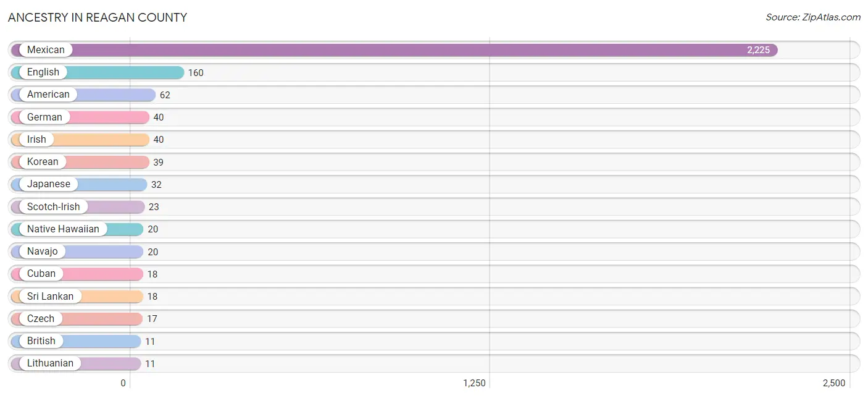The width and height of the screenshot is (868, 398).
Task: Click the Navajo bar label
Action: (x=43, y=252)
